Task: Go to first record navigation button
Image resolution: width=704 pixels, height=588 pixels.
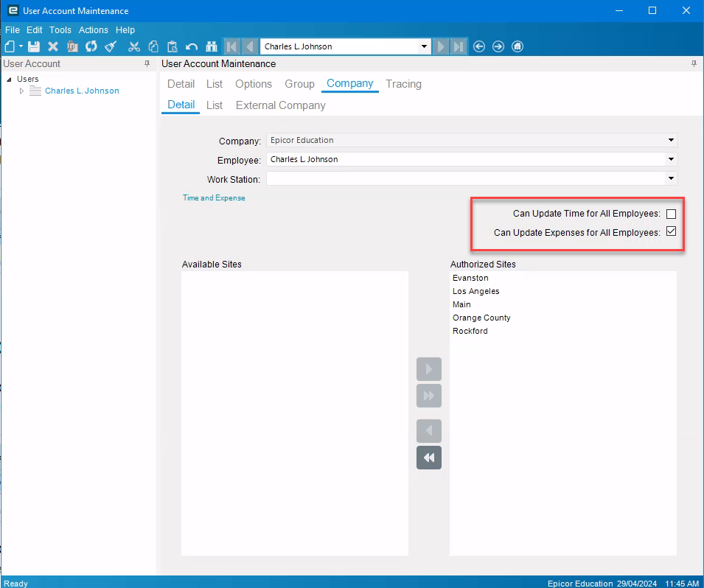Action: (x=231, y=46)
